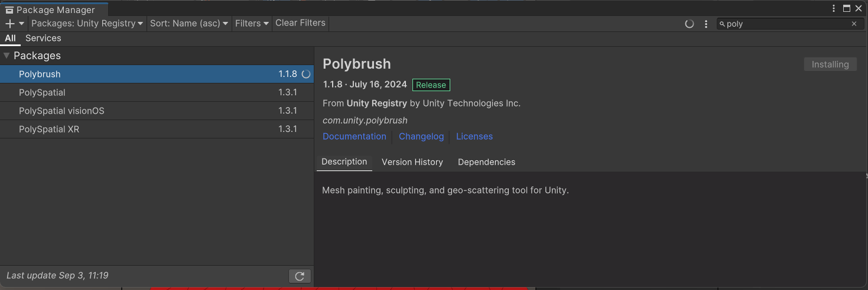Open the Changelog link
The image size is (868, 290).
coord(421,136)
